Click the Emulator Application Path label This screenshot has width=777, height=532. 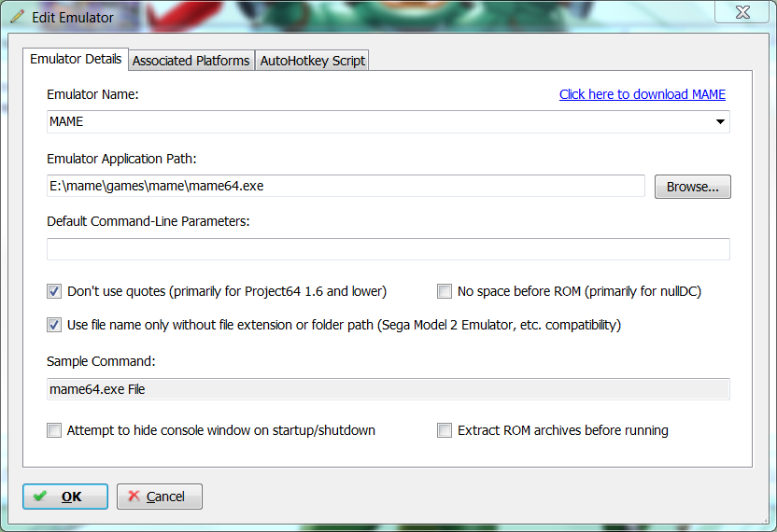[121, 159]
